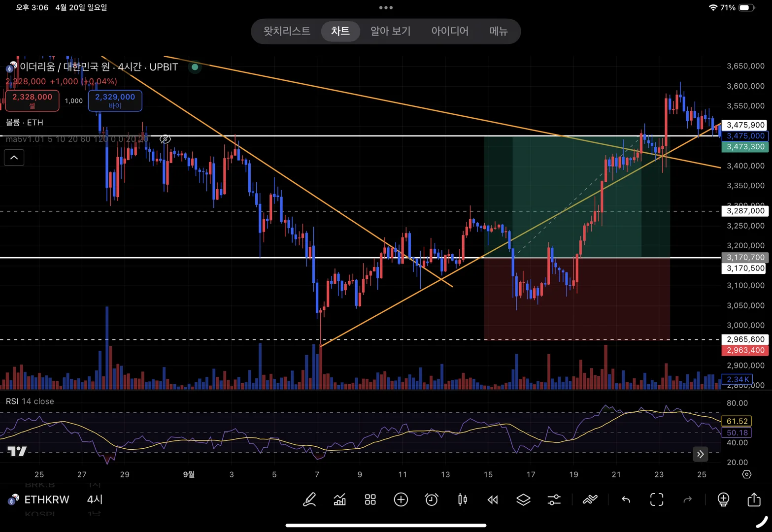This screenshot has height=532, width=772.
Task: Open the 4시 interval selector
Action: (x=95, y=499)
